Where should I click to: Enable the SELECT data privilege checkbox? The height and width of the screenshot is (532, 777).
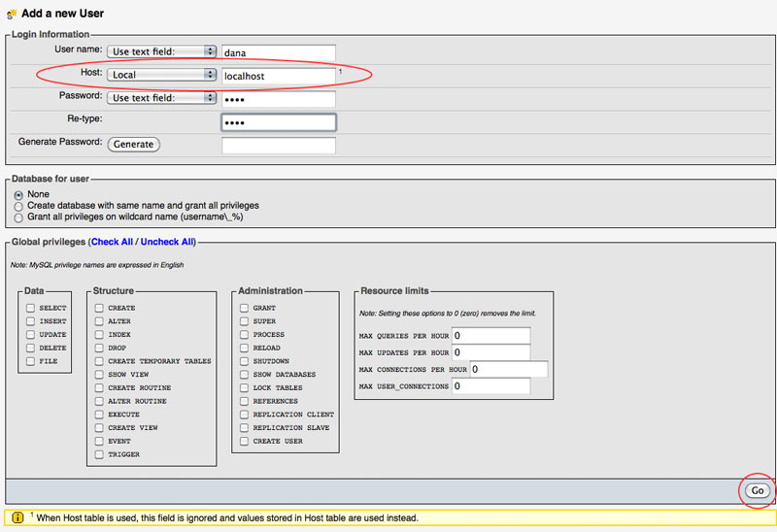click(31, 308)
